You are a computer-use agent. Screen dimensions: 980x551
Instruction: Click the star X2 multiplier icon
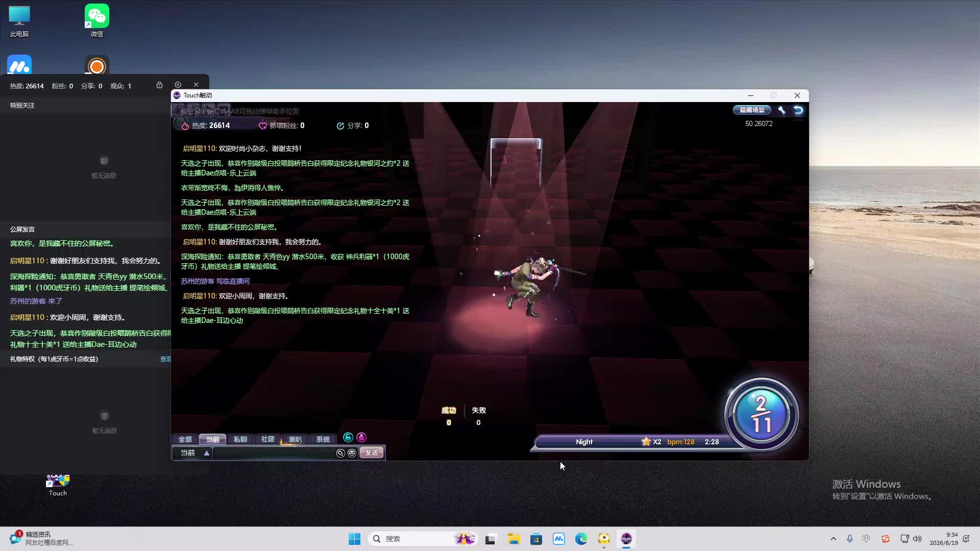coord(646,442)
